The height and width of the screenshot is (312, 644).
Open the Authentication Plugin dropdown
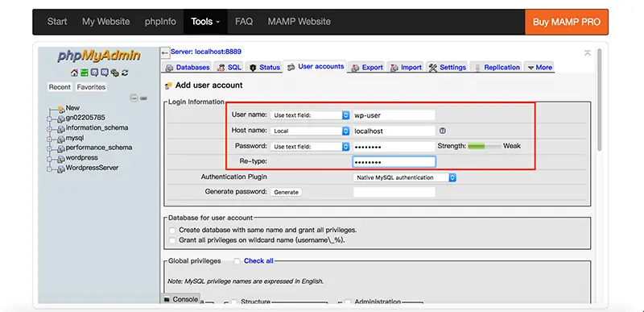pyautogui.click(x=405, y=177)
